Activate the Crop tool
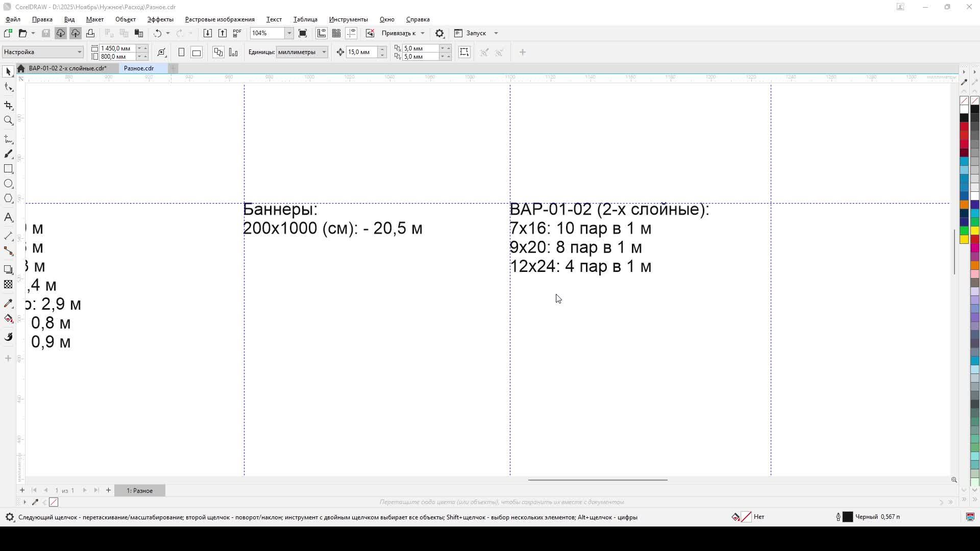 [8, 105]
